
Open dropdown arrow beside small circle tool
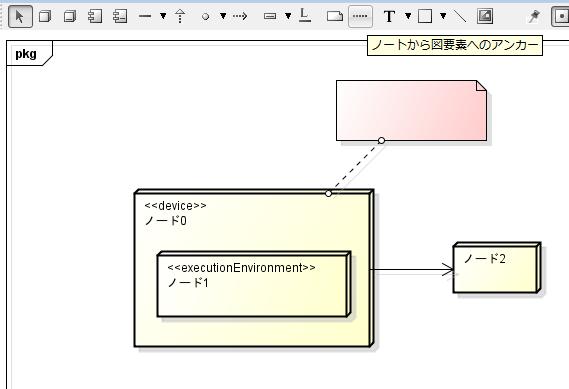223,16
